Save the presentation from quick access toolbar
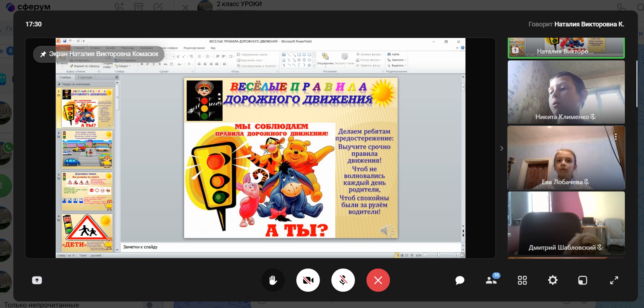Image resolution: width=644 pixels, height=308 pixels. [65, 41]
